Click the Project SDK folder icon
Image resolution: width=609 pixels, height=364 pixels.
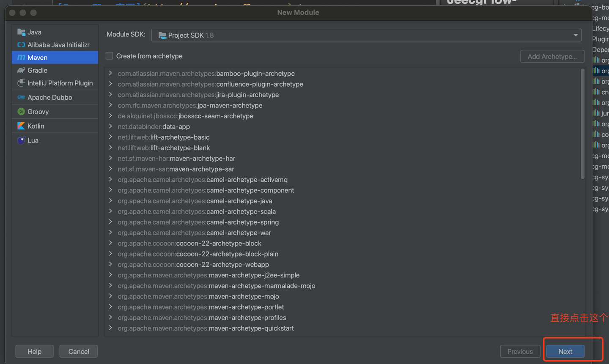pos(162,35)
